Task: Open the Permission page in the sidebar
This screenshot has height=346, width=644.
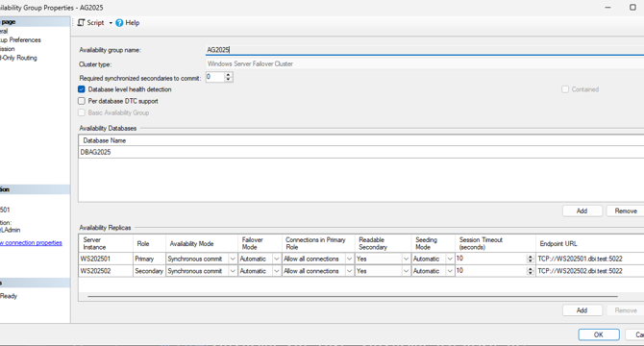Action: click(8, 49)
